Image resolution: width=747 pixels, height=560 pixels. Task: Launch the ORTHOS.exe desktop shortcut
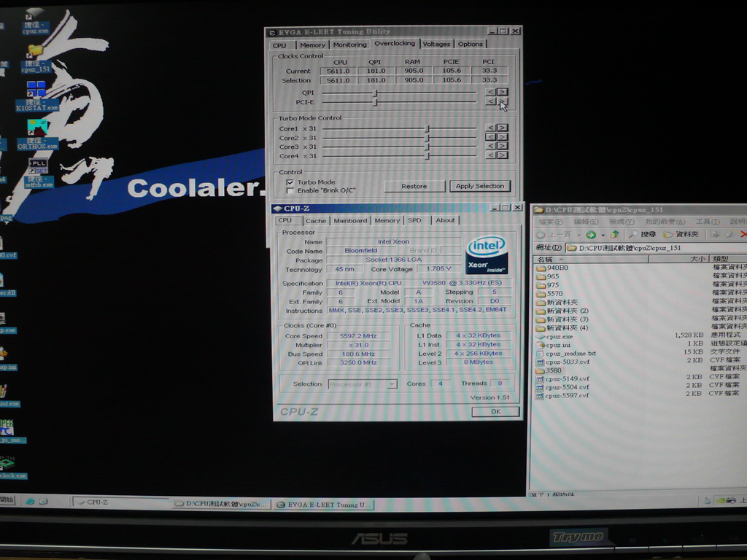click(x=37, y=135)
